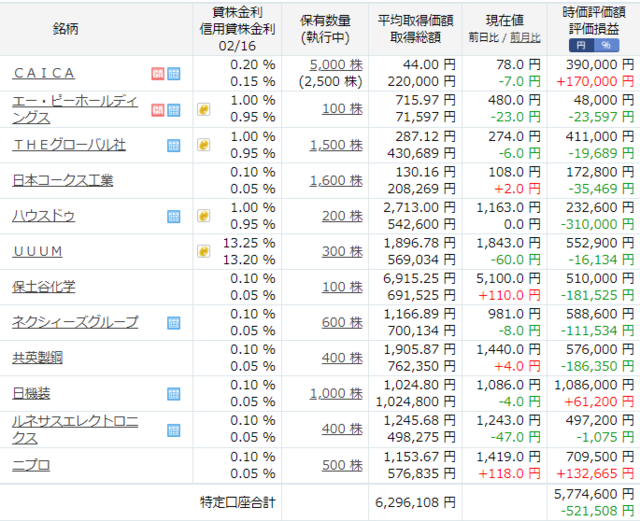This screenshot has height=521, width=640.
Task: Open ハウスドゥ stock page
Action: (43, 216)
